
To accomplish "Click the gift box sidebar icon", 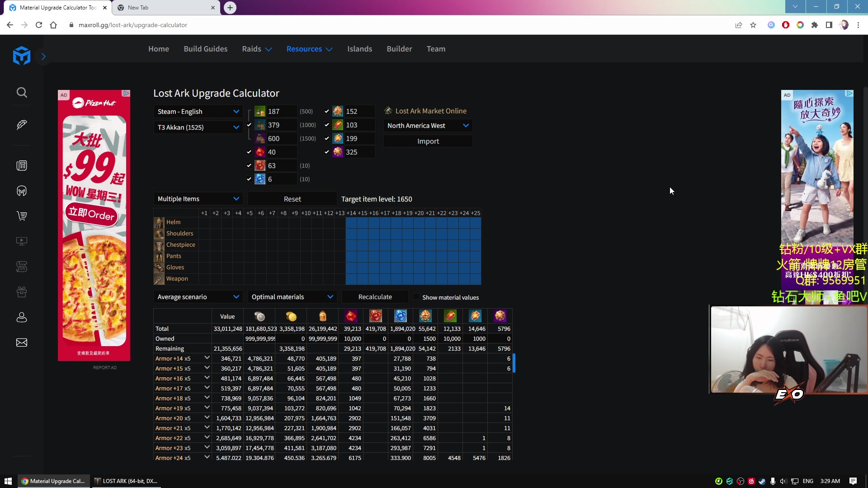I will point(22,292).
